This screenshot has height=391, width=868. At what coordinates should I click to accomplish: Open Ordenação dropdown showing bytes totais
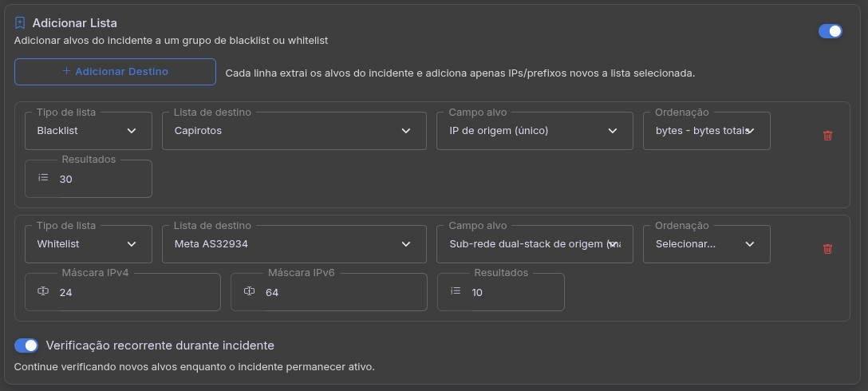tap(706, 131)
